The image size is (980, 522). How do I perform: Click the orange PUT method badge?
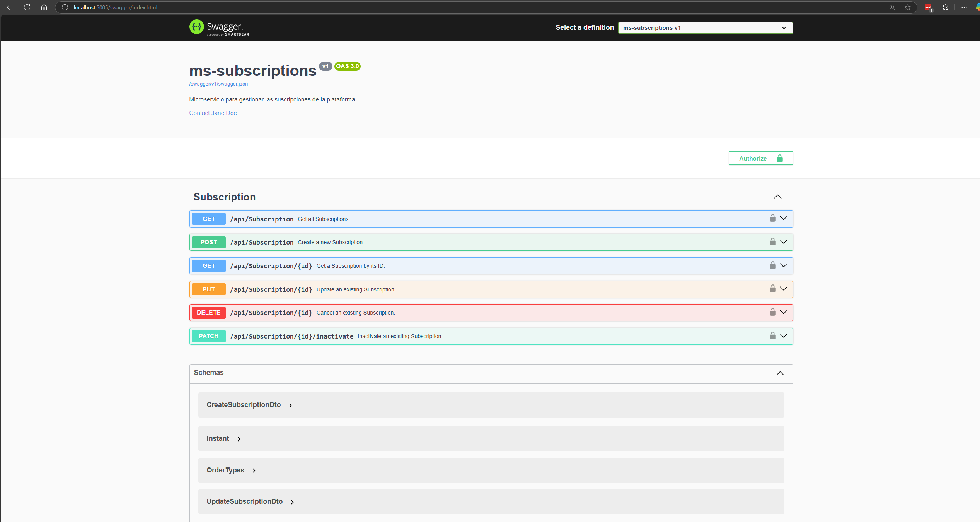pos(209,289)
